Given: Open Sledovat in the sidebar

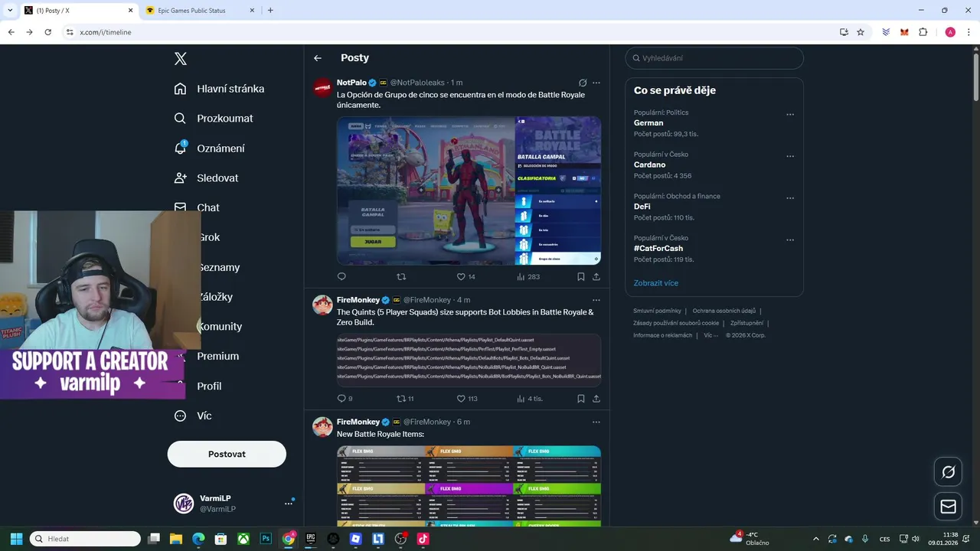Looking at the screenshot, I should 207,178.
